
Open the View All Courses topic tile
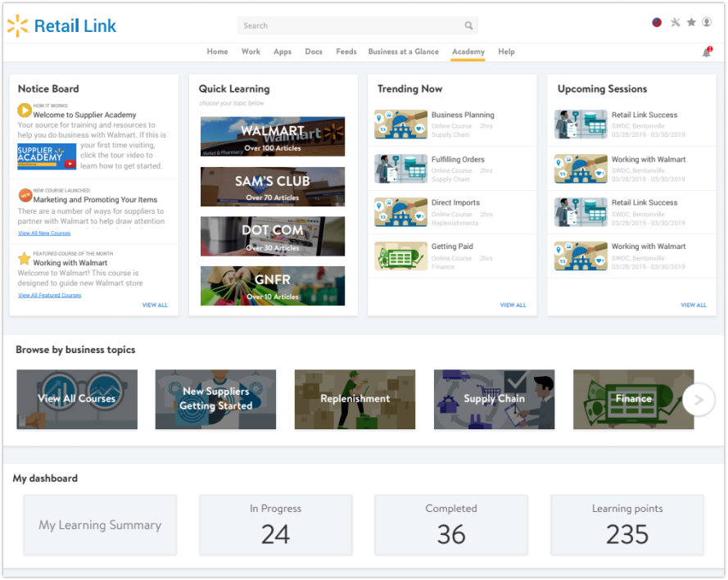coord(77,399)
